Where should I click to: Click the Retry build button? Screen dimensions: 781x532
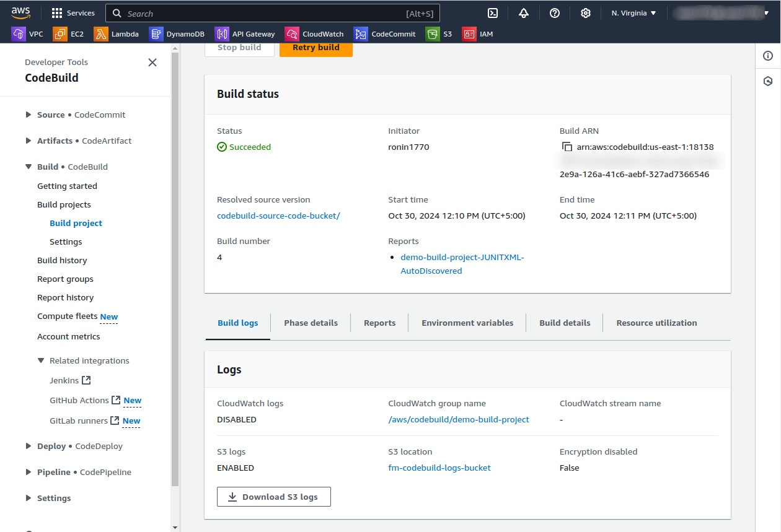316,48
